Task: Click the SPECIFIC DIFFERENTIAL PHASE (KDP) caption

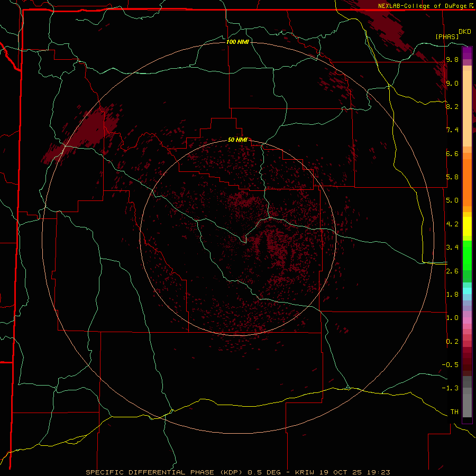Action: pos(164,472)
